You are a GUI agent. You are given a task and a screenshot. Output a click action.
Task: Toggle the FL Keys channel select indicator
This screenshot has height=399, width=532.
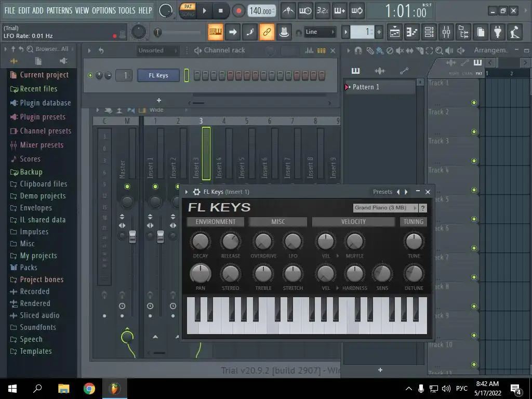(187, 75)
